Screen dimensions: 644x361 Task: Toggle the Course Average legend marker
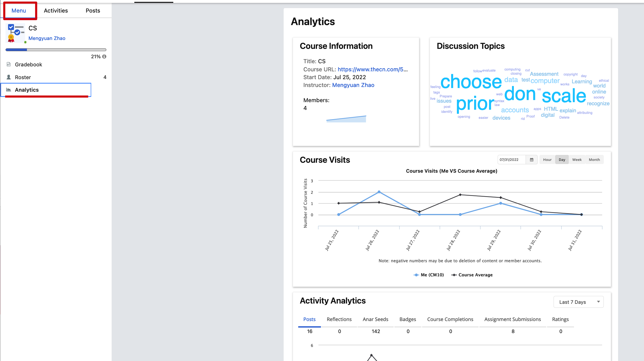tap(454, 275)
